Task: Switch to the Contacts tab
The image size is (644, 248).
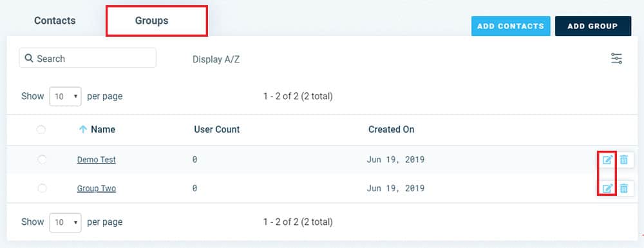Action: pyautogui.click(x=55, y=21)
